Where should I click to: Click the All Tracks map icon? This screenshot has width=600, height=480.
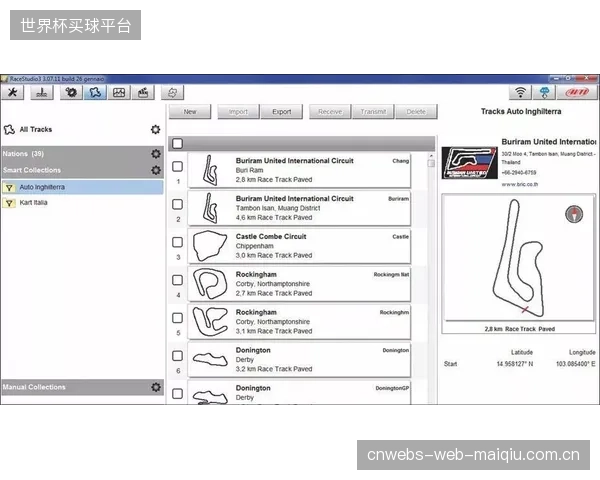pyautogui.click(x=9, y=129)
